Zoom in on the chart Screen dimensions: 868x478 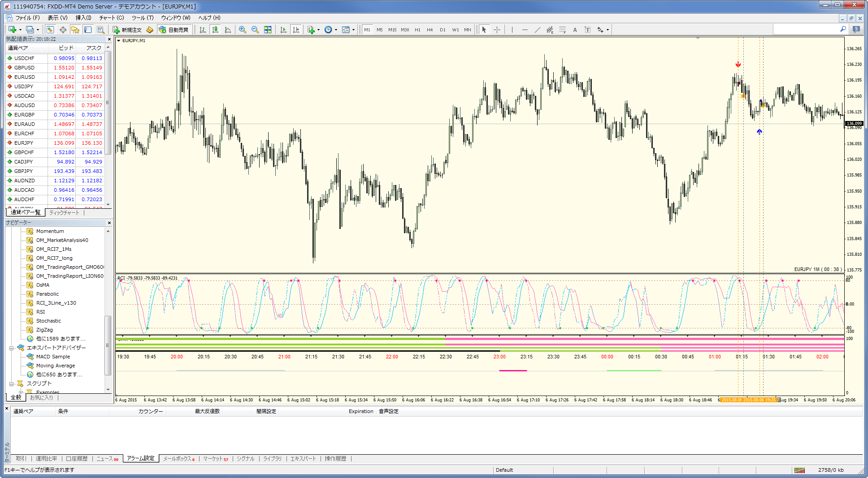(243, 30)
